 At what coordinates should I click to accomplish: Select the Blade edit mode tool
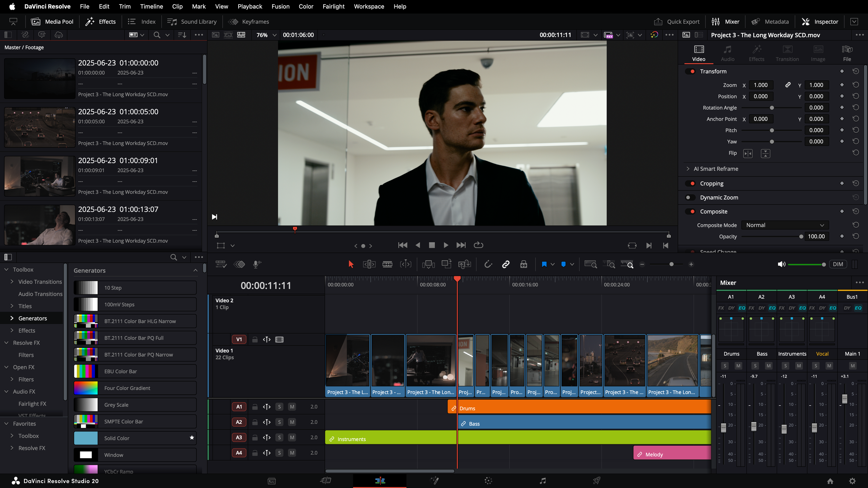pos(387,264)
